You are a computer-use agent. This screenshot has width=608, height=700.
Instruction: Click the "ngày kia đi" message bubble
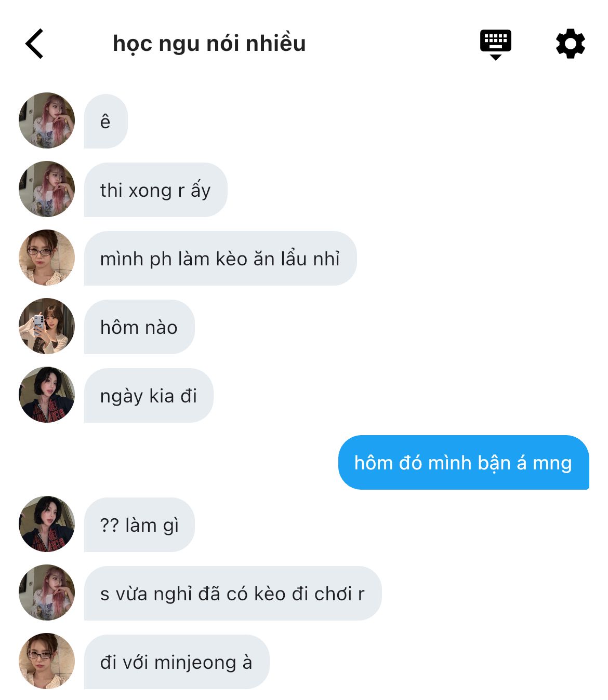[x=149, y=396]
